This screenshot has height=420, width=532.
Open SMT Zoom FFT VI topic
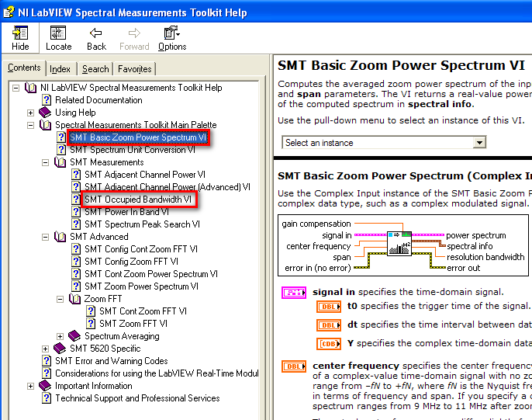(133, 324)
